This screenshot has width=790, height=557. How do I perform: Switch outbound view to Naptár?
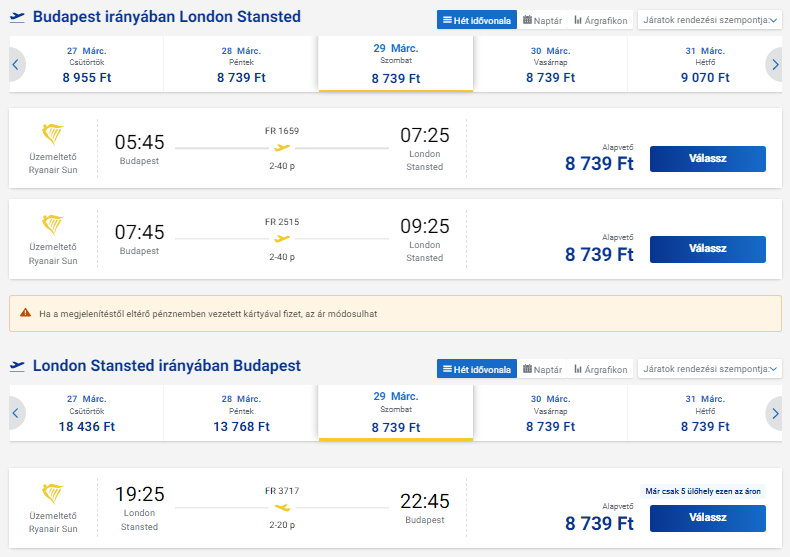click(541, 20)
